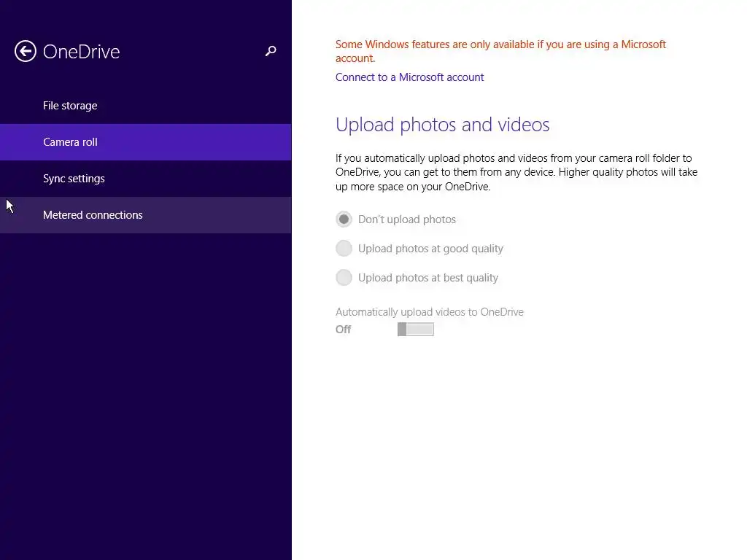Image resolution: width=747 pixels, height=560 pixels.
Task: Open the File storage section
Action: tap(146, 106)
